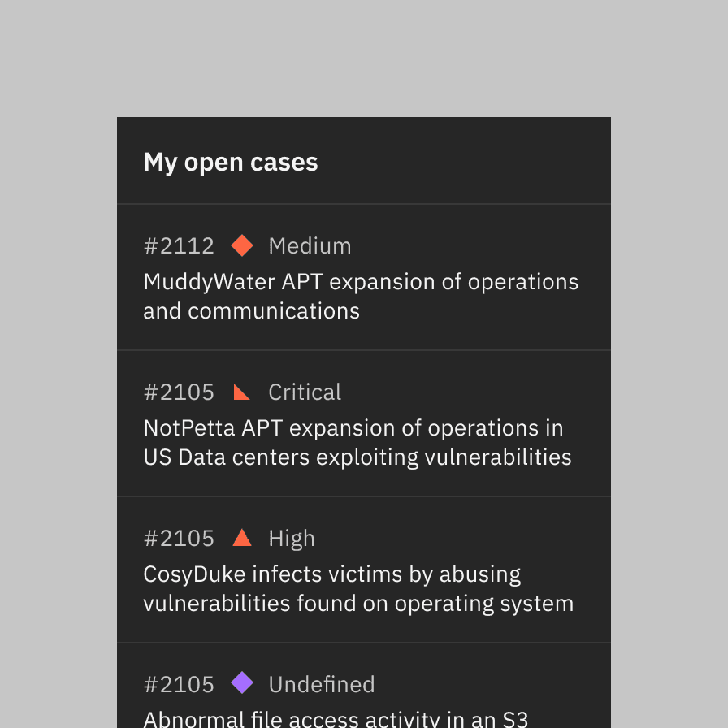
Task: Click the 'and communications' line of the MuddyWater case
Action: click(251, 311)
